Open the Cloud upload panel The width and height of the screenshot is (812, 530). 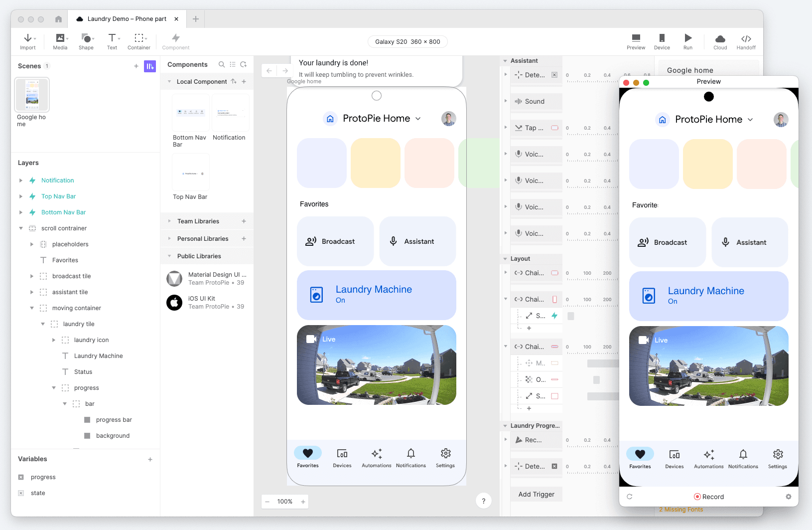pos(720,41)
